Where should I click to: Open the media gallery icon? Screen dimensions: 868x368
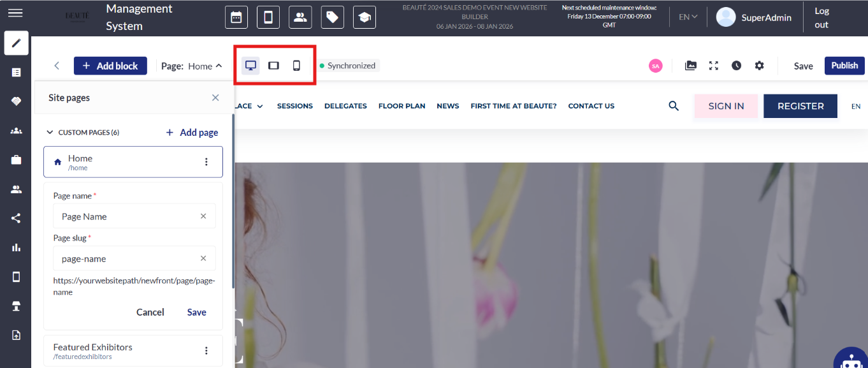coord(691,66)
